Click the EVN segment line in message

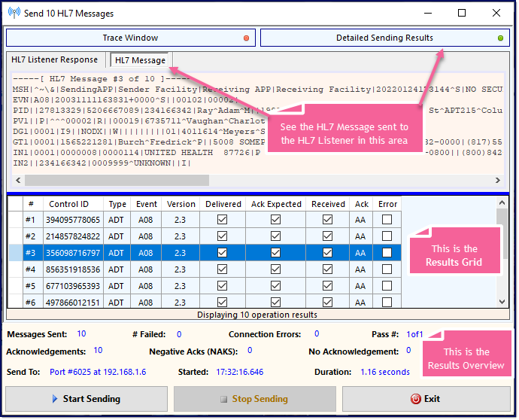[125, 99]
